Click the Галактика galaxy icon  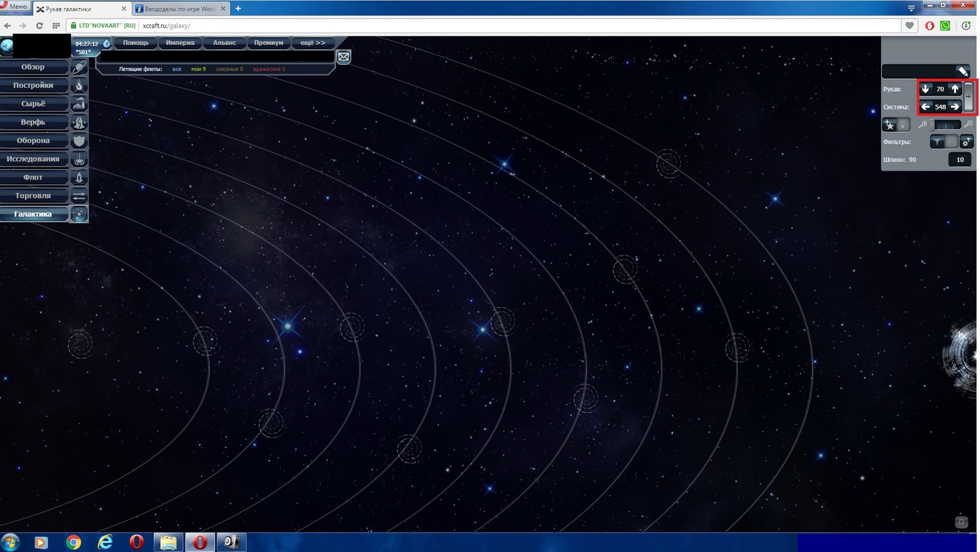click(x=79, y=214)
